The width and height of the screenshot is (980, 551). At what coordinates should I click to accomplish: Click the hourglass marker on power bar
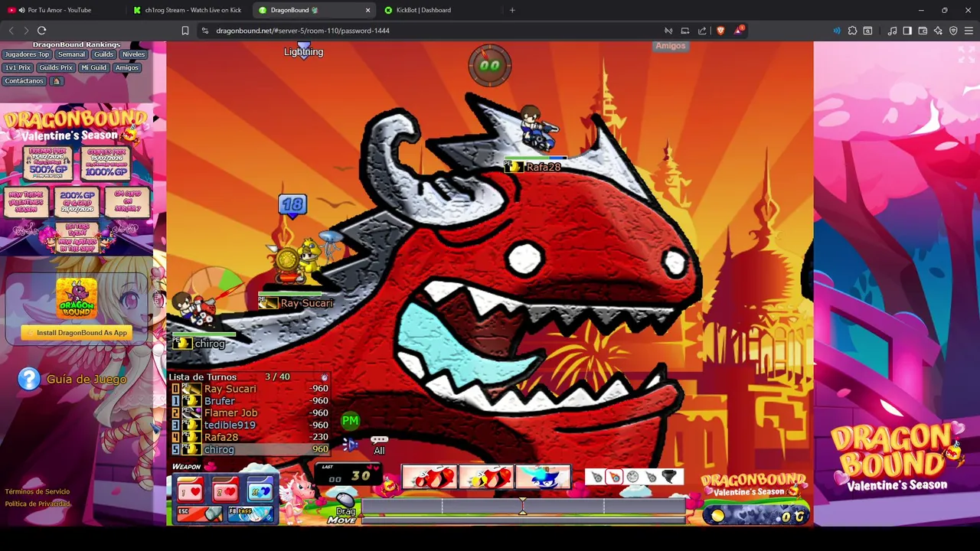pos(523,506)
